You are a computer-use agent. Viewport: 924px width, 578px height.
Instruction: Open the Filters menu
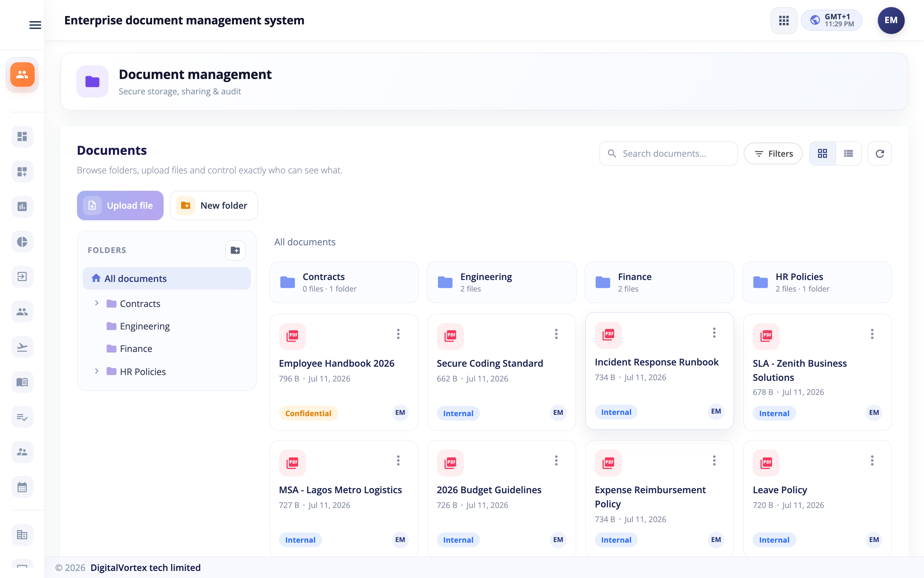pos(773,154)
